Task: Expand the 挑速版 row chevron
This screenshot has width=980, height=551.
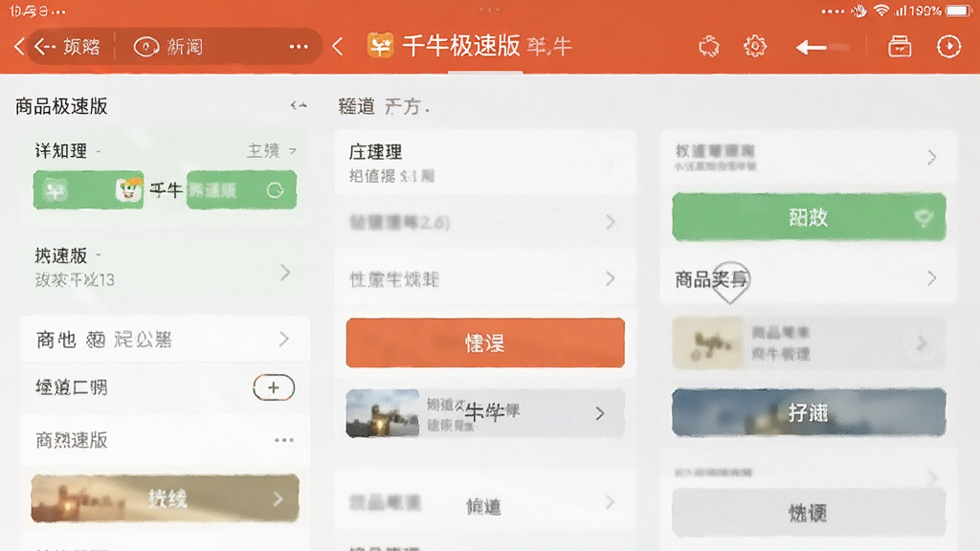Action: [x=285, y=273]
